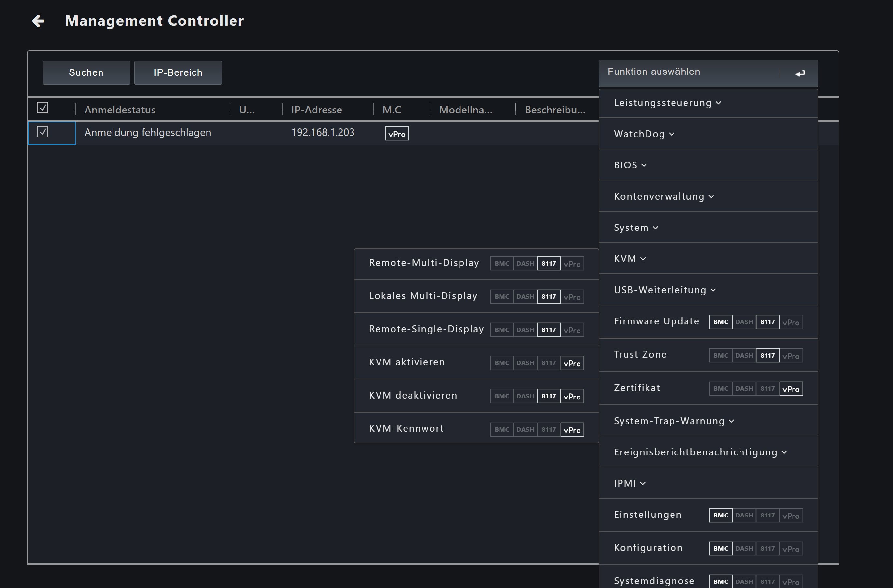Screen dimensions: 893x588
Task: Click the vPro badge next to Zertifikat
Action: 791,389
